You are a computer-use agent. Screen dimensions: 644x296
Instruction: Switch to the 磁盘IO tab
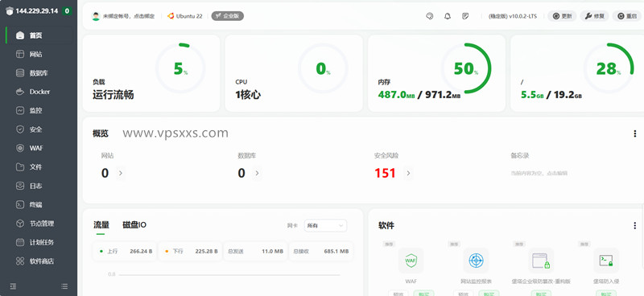[134, 225]
